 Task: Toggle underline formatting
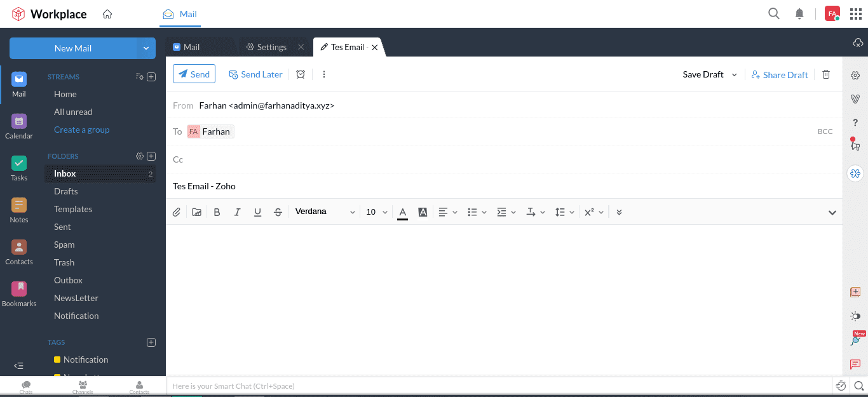pos(257,212)
